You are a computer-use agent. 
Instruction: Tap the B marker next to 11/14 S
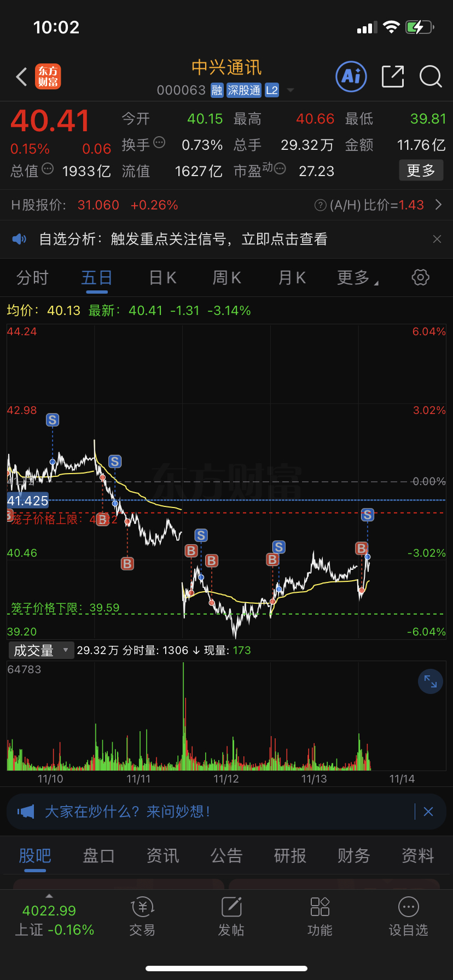point(362,549)
